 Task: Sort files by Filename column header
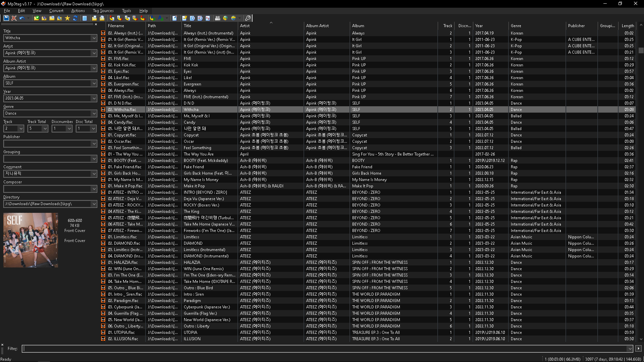pos(126,26)
